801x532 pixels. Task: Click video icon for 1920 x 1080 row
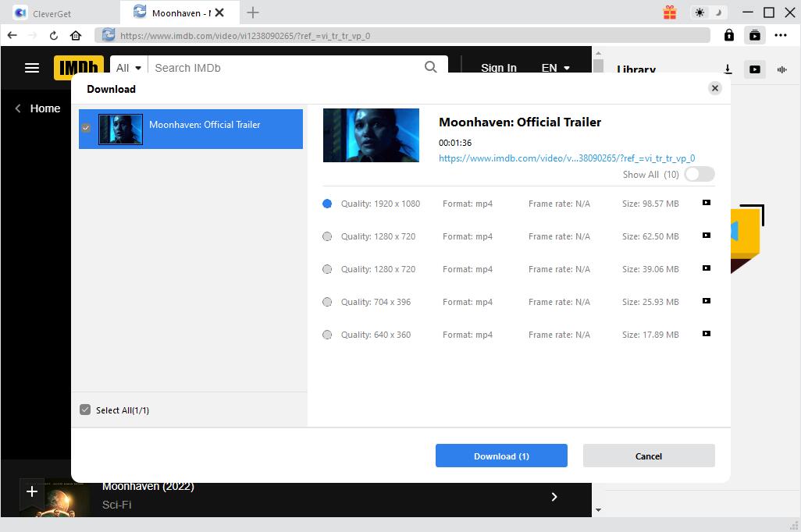pos(706,203)
